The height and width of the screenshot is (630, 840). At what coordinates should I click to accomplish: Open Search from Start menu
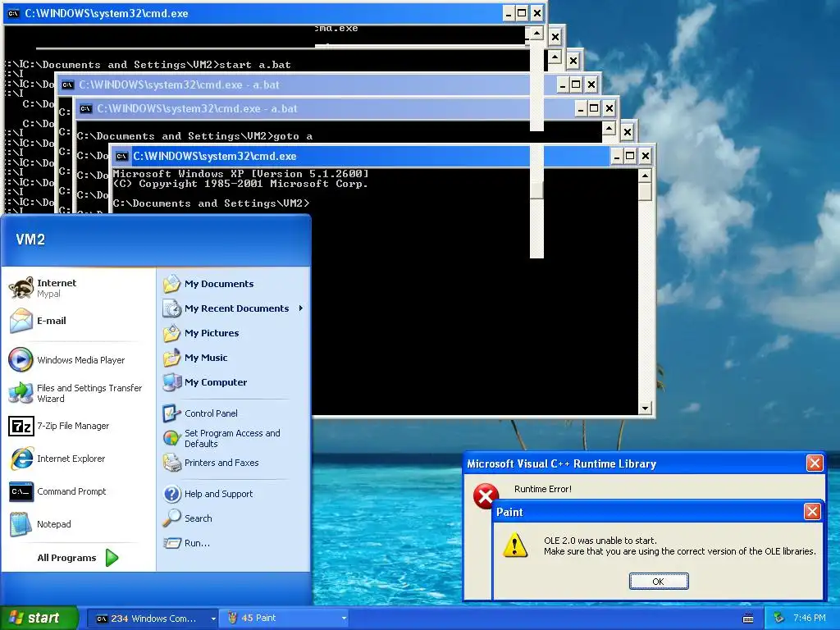coord(234,518)
